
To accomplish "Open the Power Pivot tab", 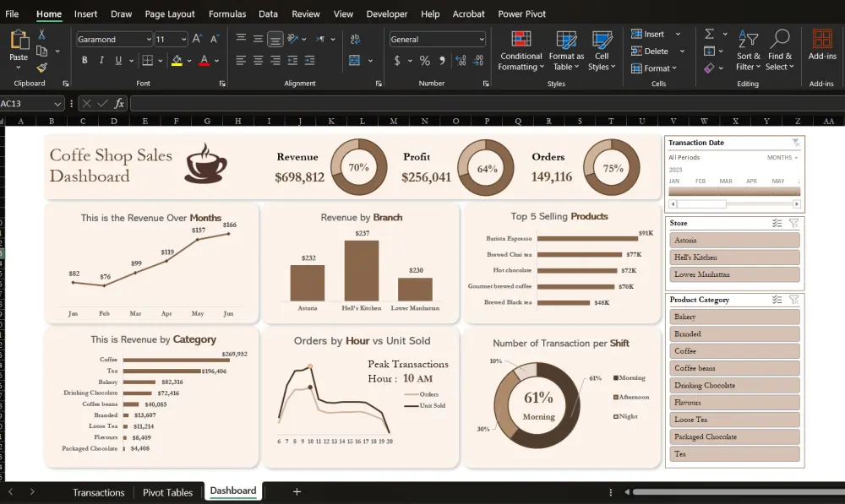I will pos(521,14).
